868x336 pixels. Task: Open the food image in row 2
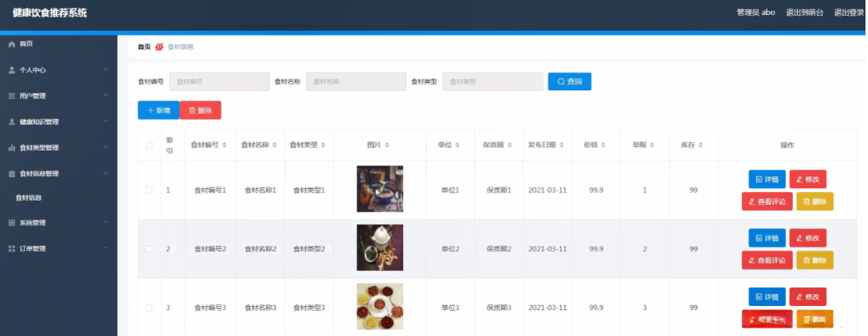click(x=380, y=247)
